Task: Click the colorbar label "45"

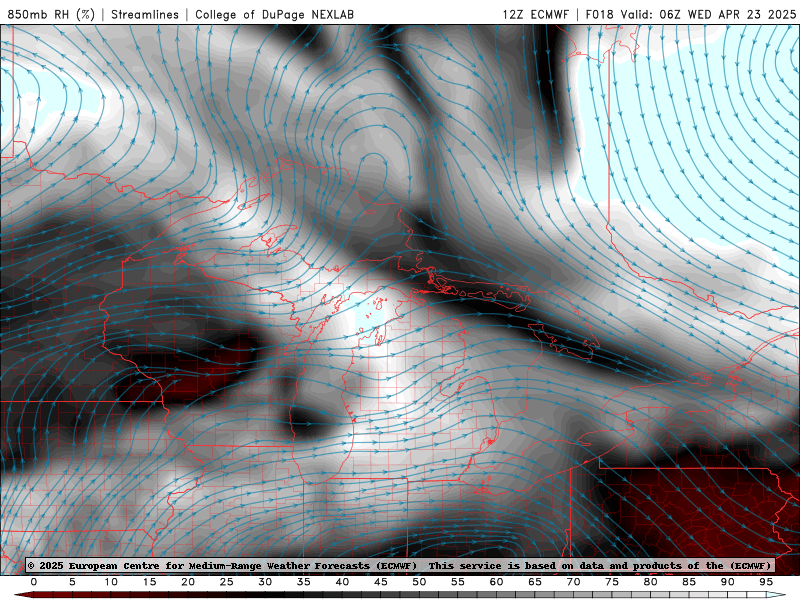Action: point(381,582)
